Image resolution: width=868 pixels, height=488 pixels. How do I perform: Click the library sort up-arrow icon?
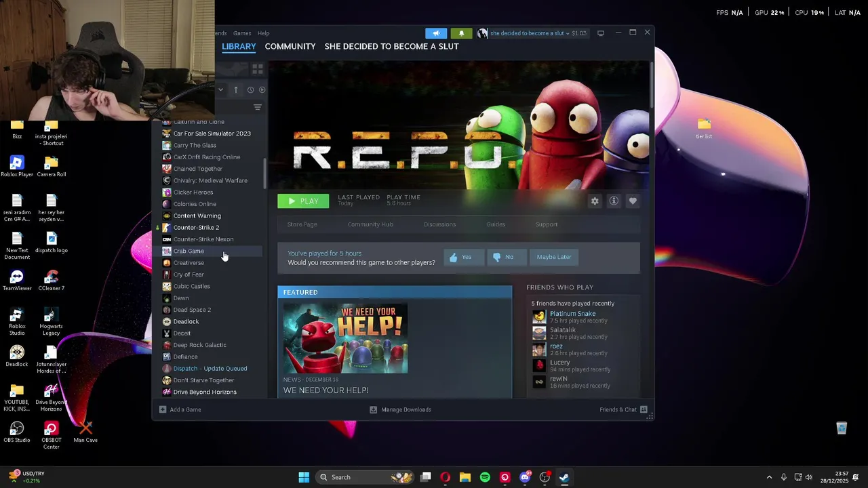(235, 89)
